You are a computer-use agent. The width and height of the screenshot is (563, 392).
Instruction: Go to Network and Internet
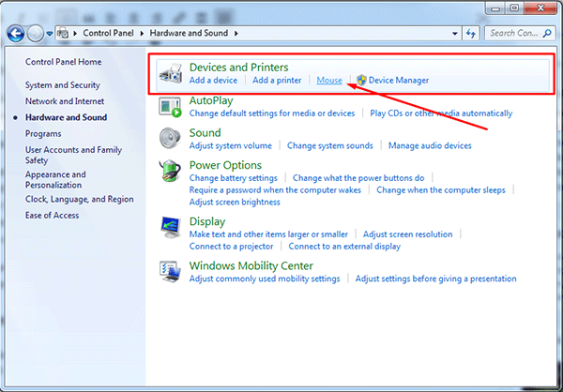click(65, 101)
